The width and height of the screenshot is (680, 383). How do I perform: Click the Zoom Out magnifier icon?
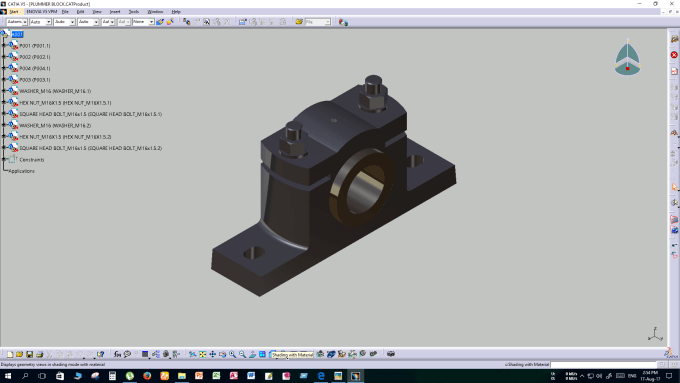coord(242,354)
